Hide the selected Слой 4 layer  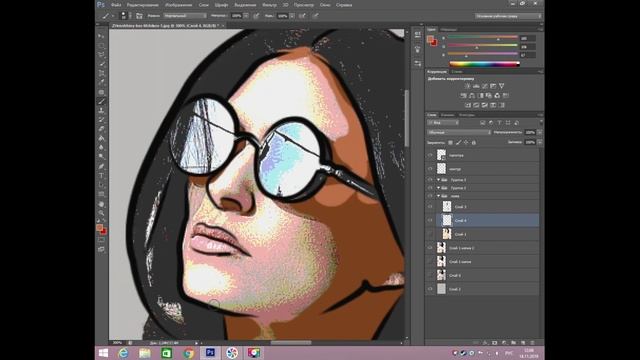[430, 220]
